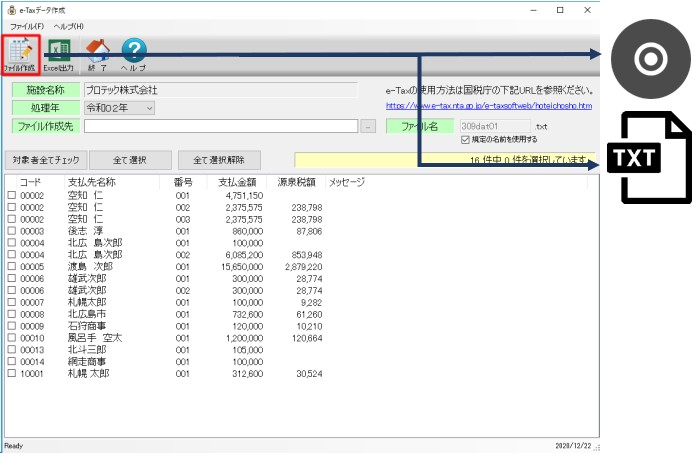Image resolution: width=695 pixels, height=454 pixels.
Task: Check the row for 00006 雄武次郎 number 002
Action: pyautogui.click(x=12, y=290)
